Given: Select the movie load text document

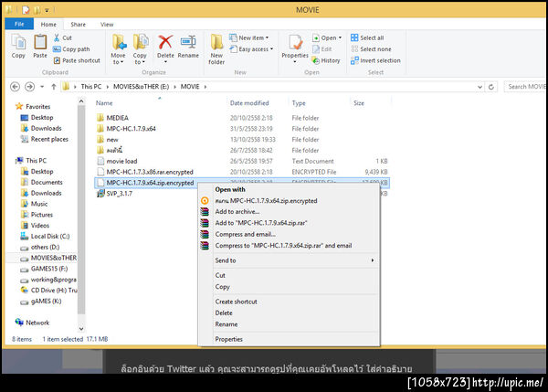Looking at the screenshot, I should pos(121,161).
